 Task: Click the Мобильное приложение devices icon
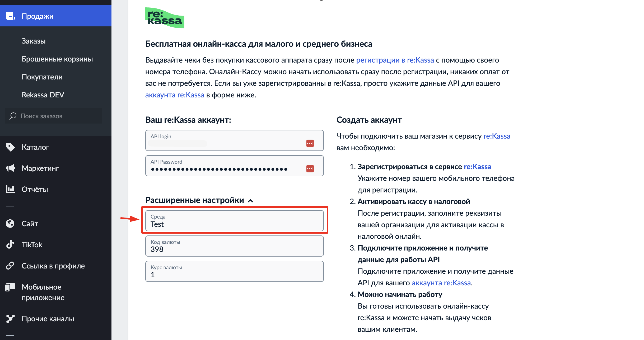click(10, 287)
